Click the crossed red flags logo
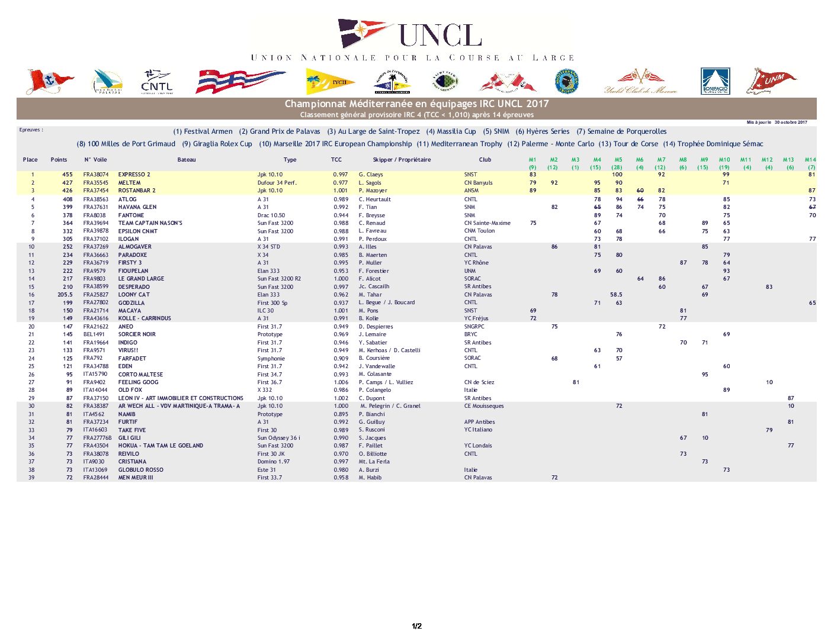Image resolution: width=834 pixels, height=644 pixels. (x=508, y=82)
